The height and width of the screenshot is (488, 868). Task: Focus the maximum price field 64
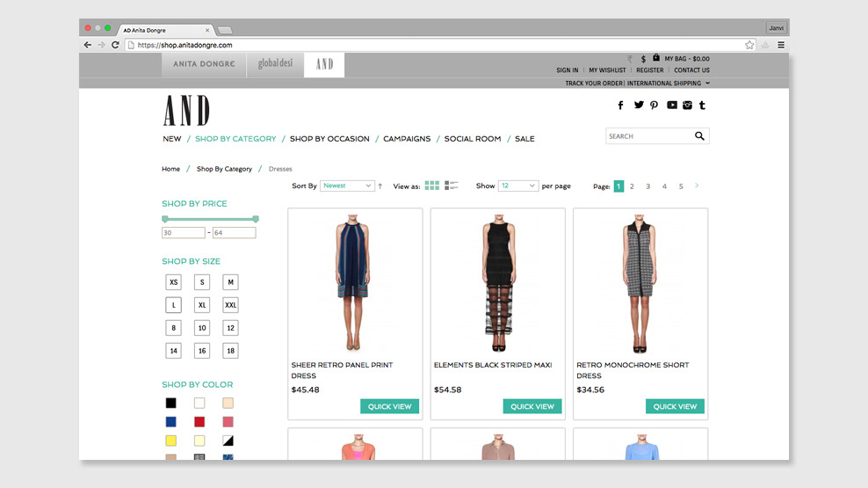235,233
